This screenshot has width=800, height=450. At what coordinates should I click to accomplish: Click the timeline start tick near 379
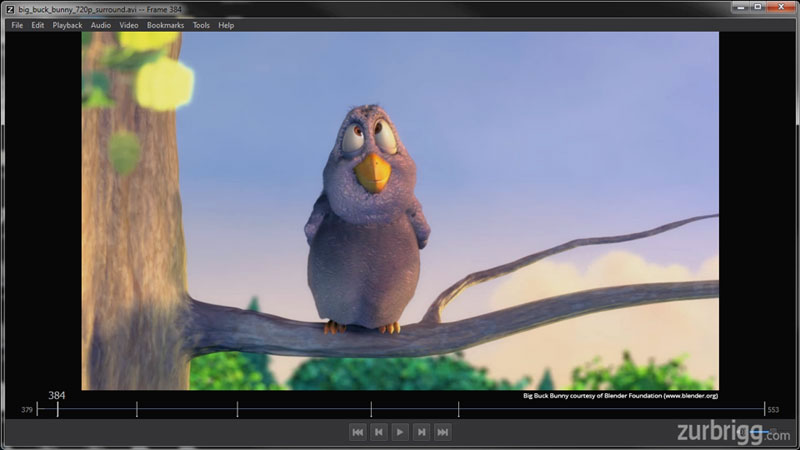(37, 409)
